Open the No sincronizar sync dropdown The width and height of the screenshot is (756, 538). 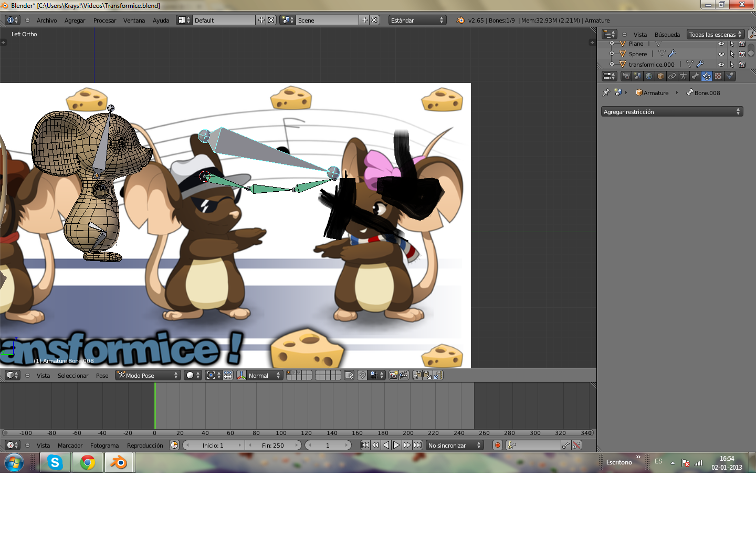[x=455, y=445]
